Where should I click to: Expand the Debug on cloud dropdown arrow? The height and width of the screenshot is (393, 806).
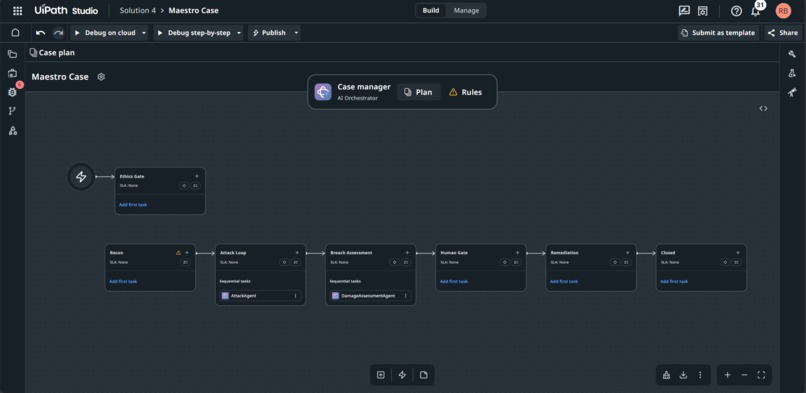tap(144, 33)
